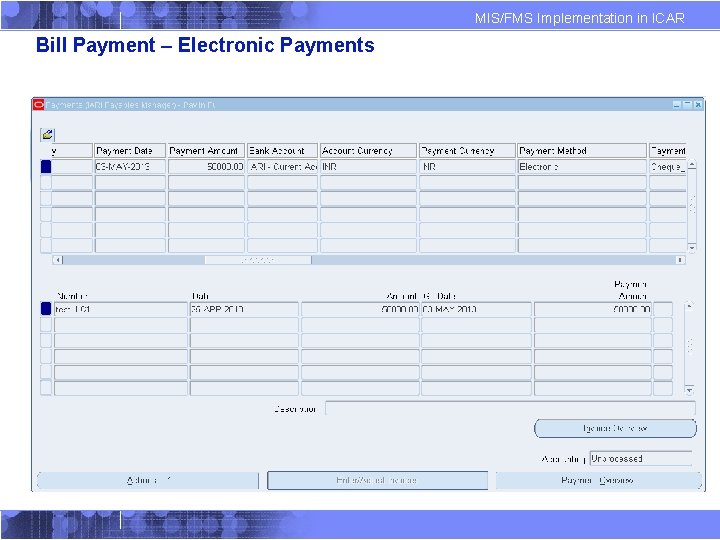Close the Payments window

tap(698, 105)
